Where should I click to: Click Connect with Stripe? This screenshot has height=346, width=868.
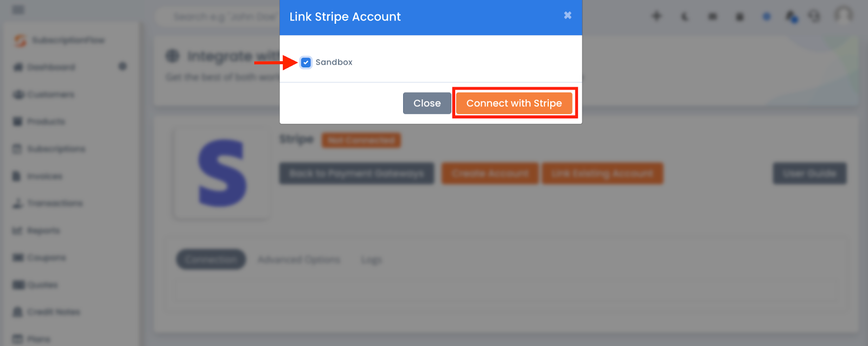(x=514, y=103)
